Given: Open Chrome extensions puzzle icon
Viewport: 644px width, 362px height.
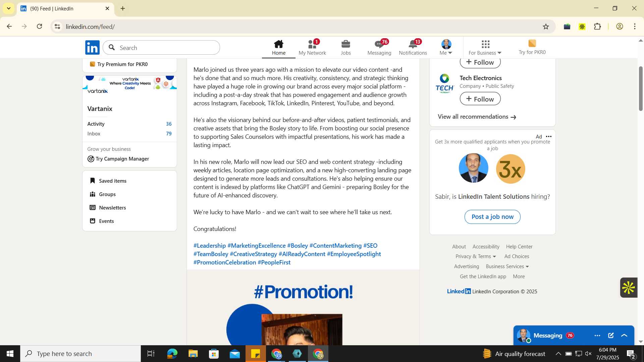Looking at the screenshot, I should click(x=597, y=26).
